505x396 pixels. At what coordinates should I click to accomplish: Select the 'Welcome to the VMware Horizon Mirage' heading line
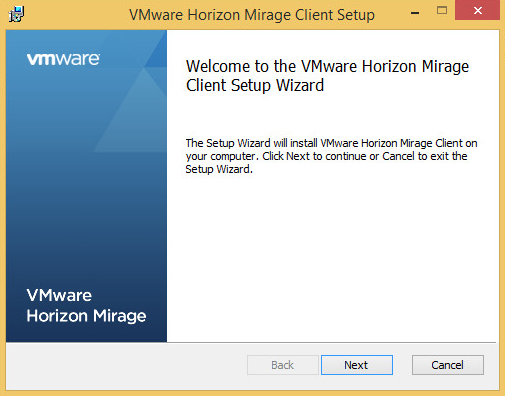click(x=327, y=66)
